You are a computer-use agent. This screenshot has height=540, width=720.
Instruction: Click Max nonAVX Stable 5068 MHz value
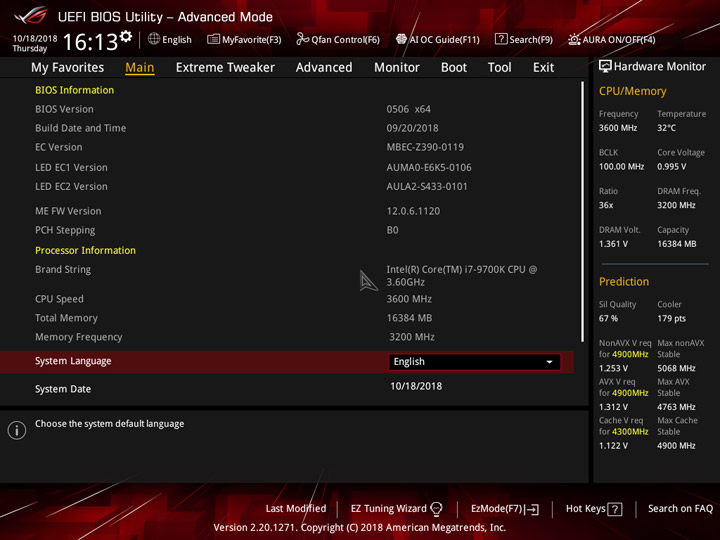coord(676,368)
